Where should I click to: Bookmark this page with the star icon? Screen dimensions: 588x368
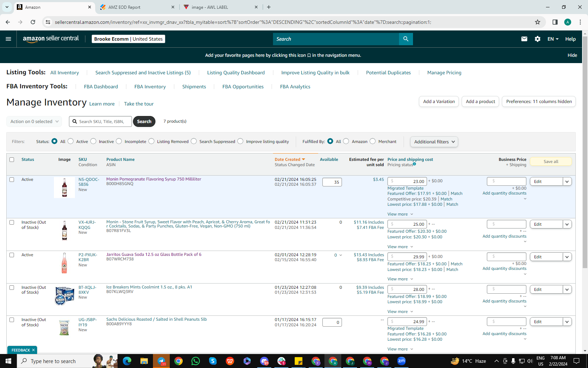(538, 22)
